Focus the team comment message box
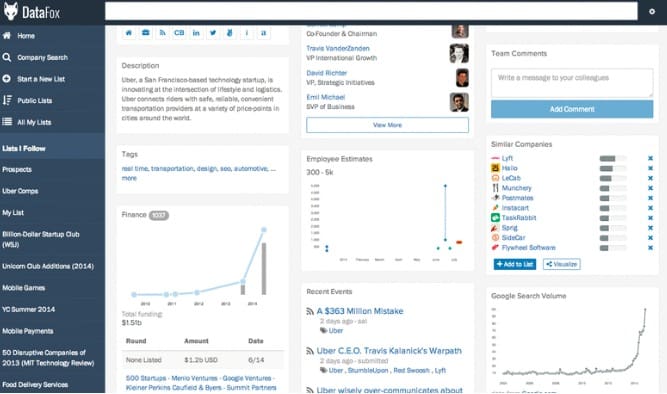Image resolution: width=667 pixels, height=394 pixels. (x=572, y=83)
